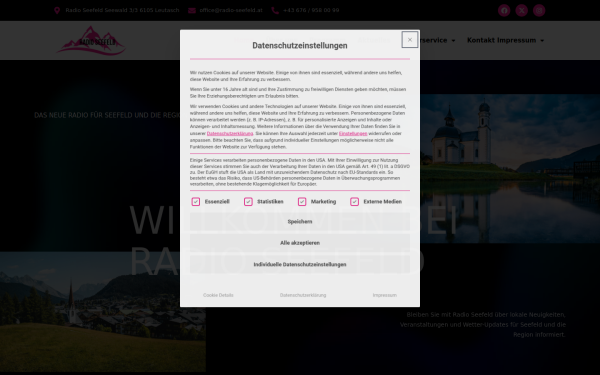Open the Facebook icon in header
The width and height of the screenshot is (600, 375).
click(504, 10)
